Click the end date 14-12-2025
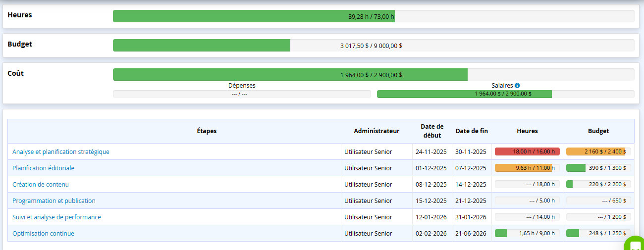This screenshot has width=644, height=250. (x=471, y=185)
